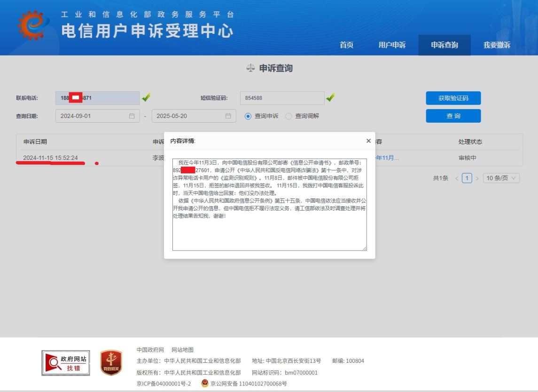Open the 中国政府网 footer link
Image resolution: width=538 pixels, height=392 pixels.
point(150,350)
